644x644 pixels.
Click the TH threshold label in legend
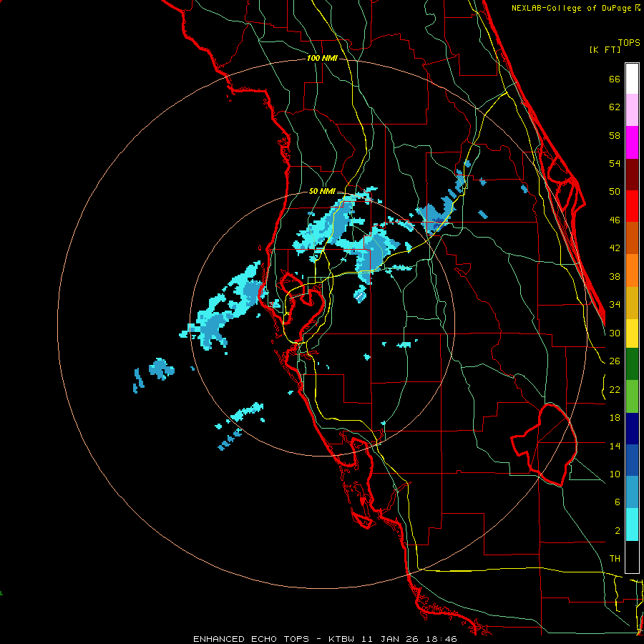click(615, 559)
